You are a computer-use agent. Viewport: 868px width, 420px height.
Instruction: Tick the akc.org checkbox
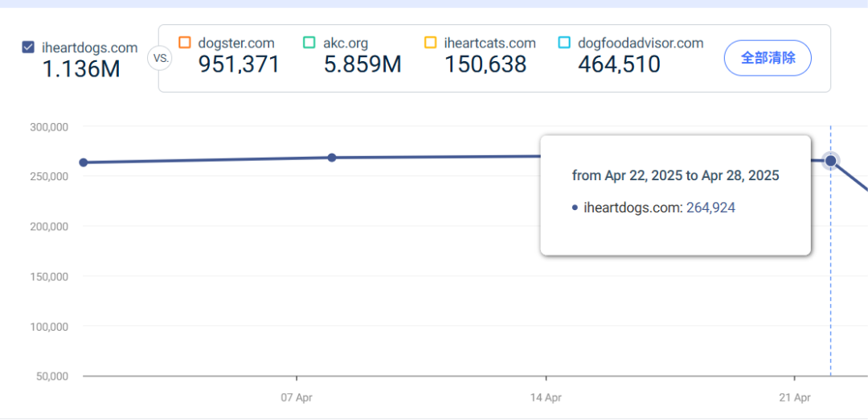click(309, 43)
